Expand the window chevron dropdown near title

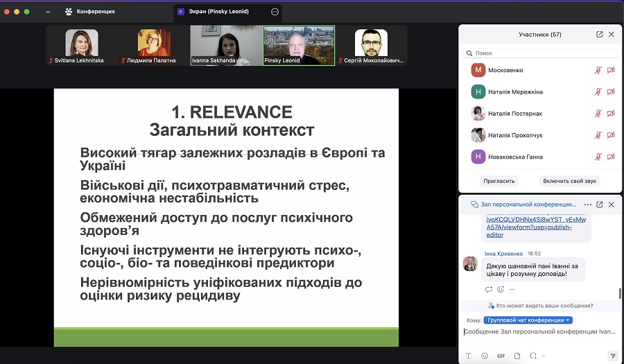tap(48, 12)
